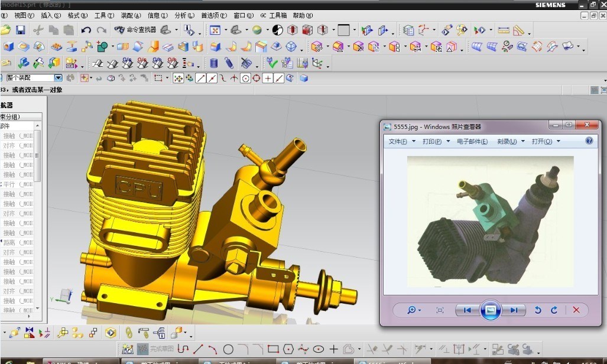Image resolution: width=607 pixels, height=364 pixels.
Task: Click the WCS coordinate axes icon
Action: click(424, 30)
